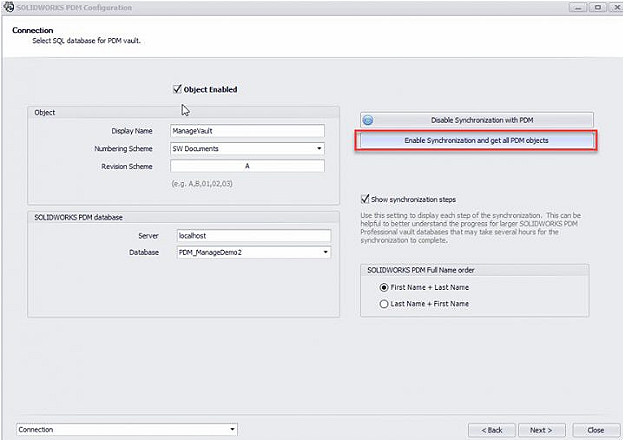Screen dimensions: 624x441
Task: Proceed with the Next button
Action: pos(541,430)
